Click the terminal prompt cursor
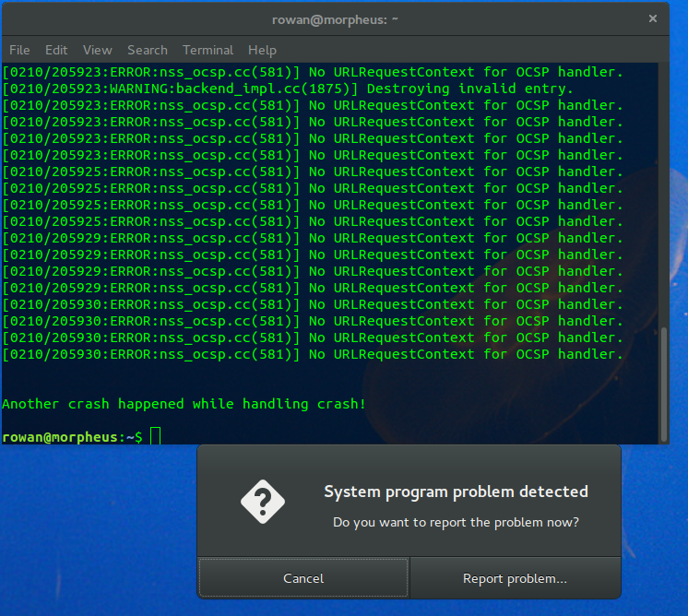Image resolution: width=688 pixels, height=616 pixels. click(155, 435)
